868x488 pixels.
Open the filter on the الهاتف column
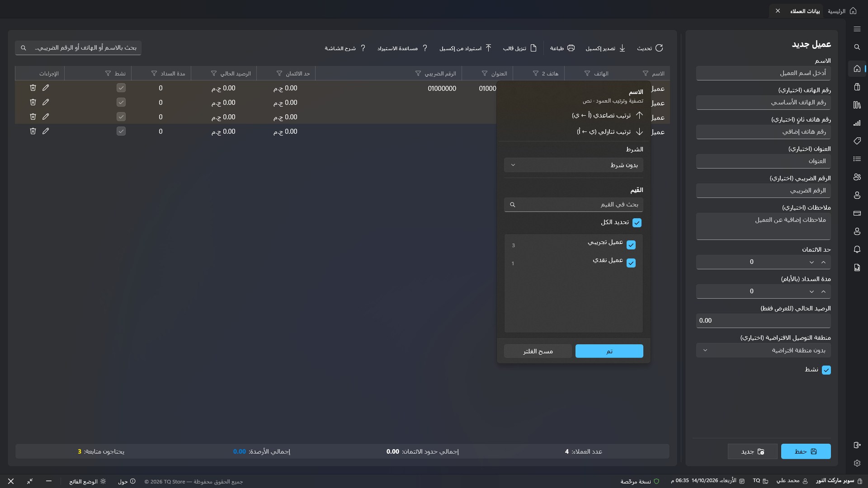coord(587,73)
